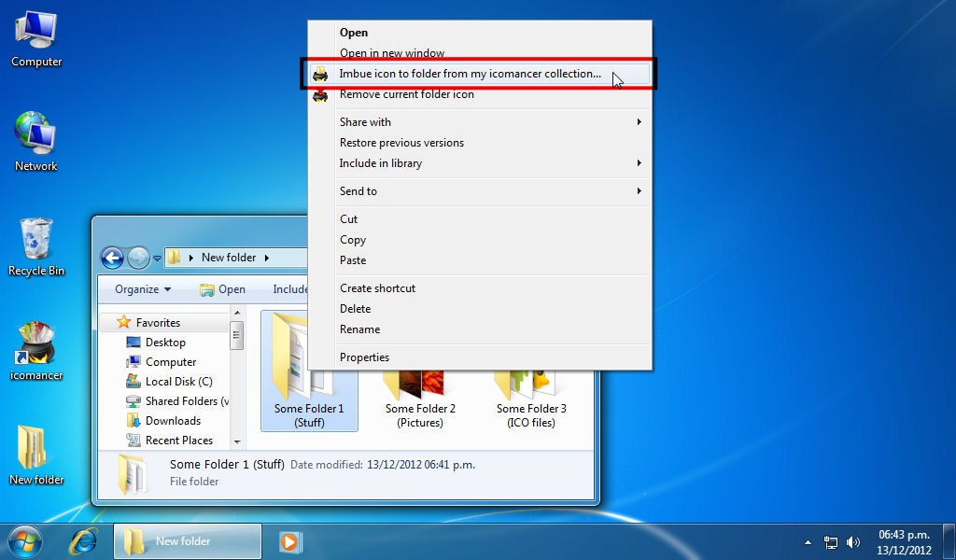Click Date modified value in details pane
This screenshot has height=560, width=956.
pos(421,465)
